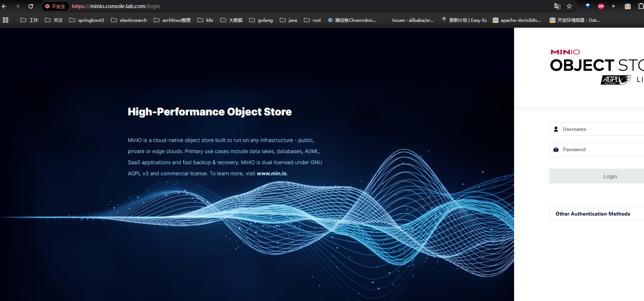
Task: Open the golang bookmark folder
Action: tap(261, 20)
